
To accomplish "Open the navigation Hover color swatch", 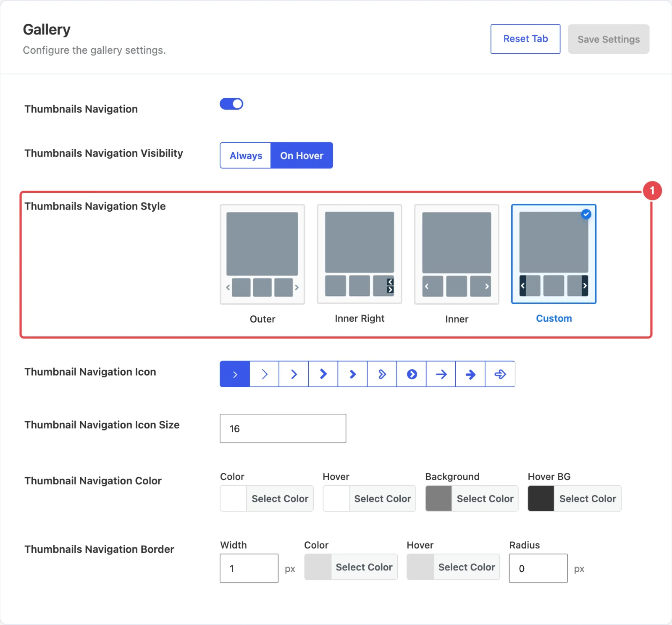I will coord(336,499).
